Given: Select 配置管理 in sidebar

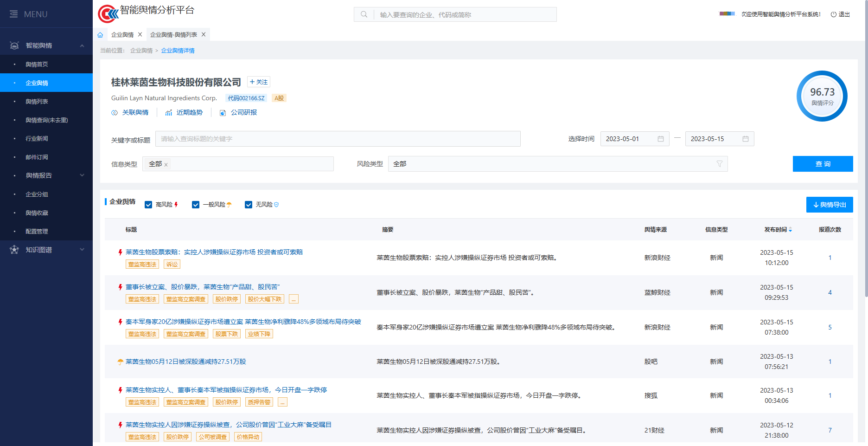Looking at the screenshot, I should point(46,231).
